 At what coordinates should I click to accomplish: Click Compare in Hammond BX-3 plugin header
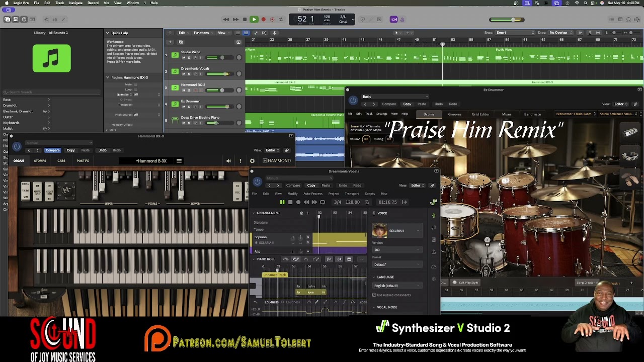point(53,150)
